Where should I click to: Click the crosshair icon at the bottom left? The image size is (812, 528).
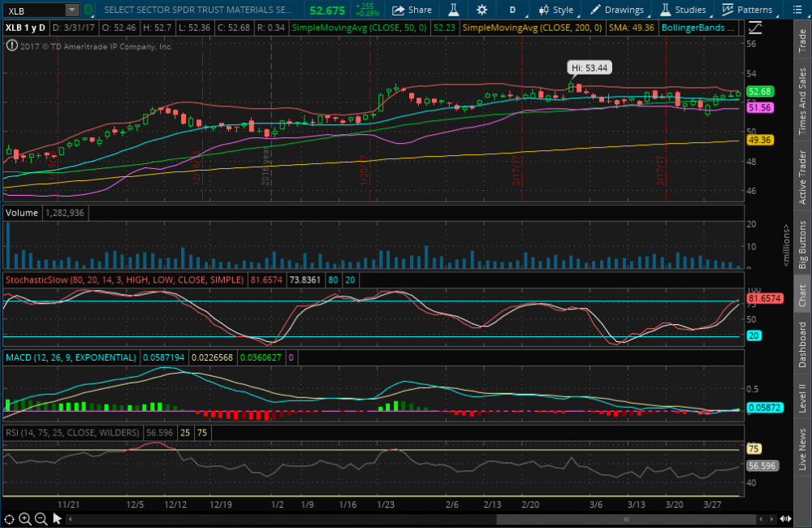(10, 518)
